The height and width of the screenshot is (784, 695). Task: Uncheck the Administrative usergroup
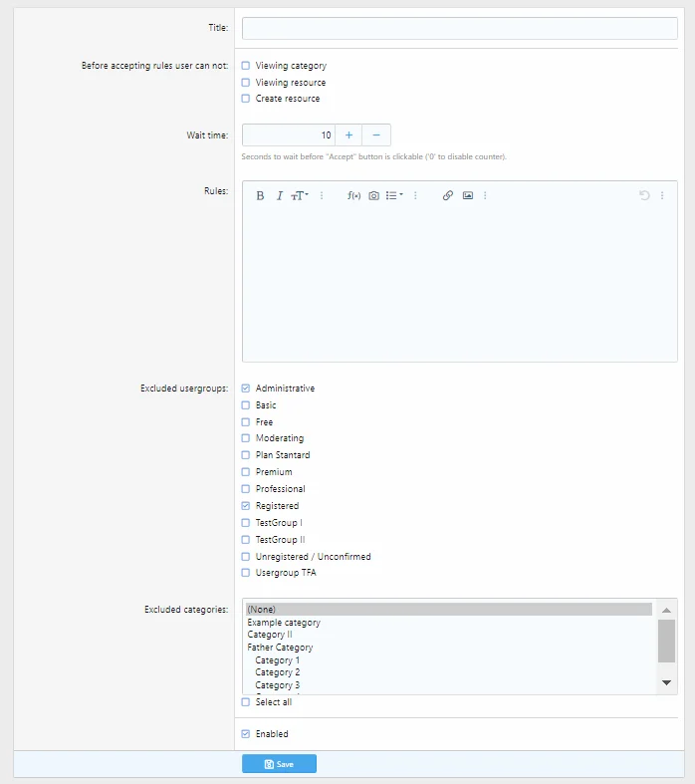(x=246, y=389)
